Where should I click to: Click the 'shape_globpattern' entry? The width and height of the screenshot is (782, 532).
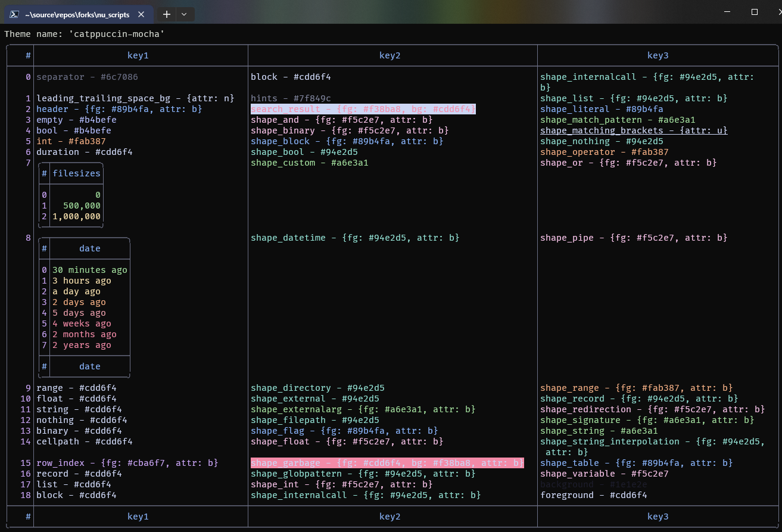pos(363,474)
